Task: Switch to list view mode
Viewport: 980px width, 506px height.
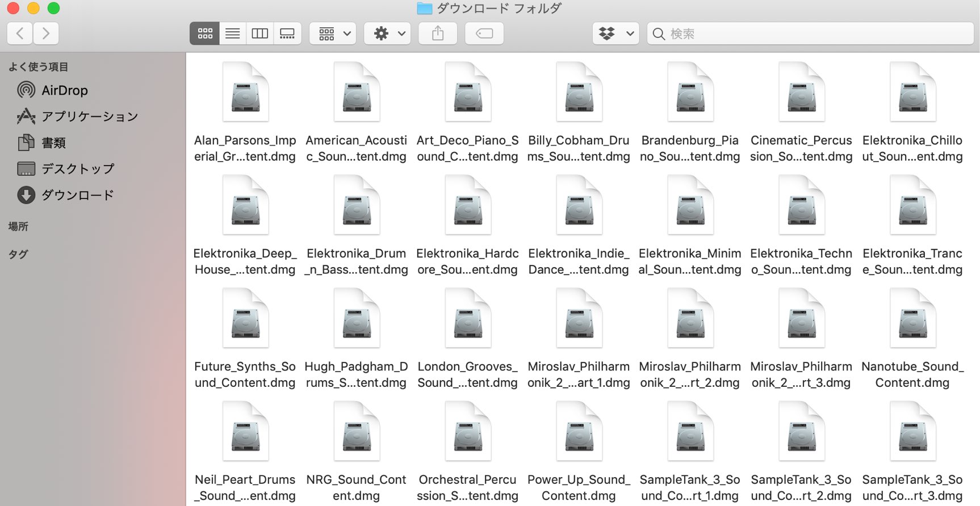Action: [x=233, y=33]
